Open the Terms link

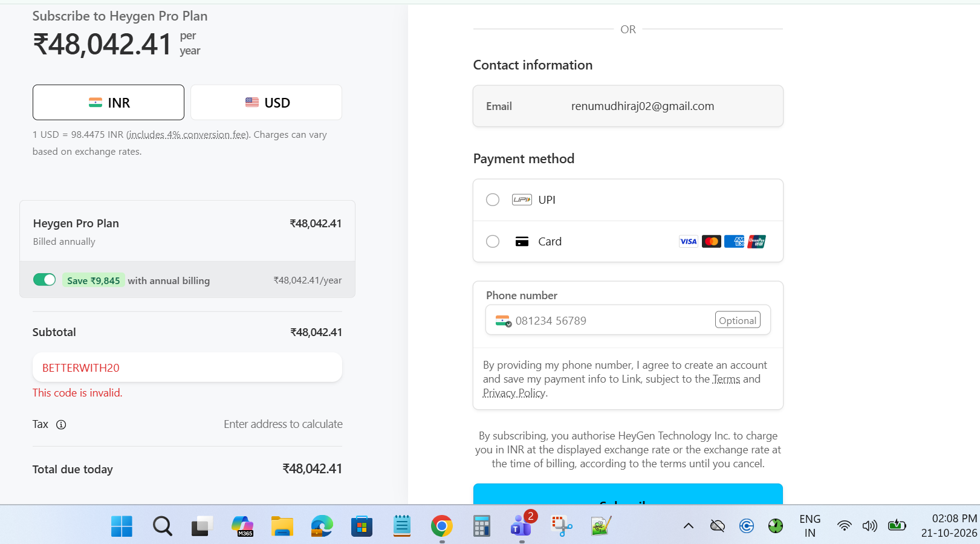726,379
